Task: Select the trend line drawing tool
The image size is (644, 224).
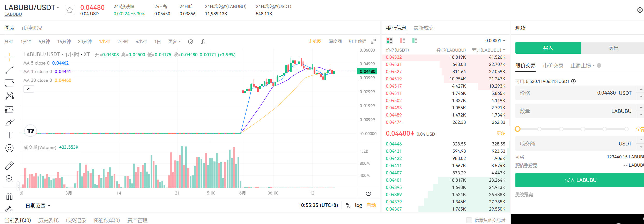Action: (x=10, y=70)
